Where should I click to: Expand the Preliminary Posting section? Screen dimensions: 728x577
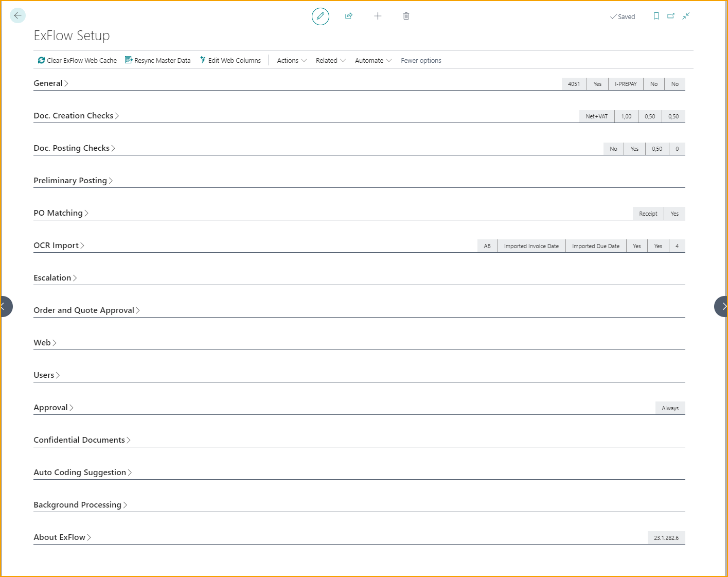click(73, 180)
